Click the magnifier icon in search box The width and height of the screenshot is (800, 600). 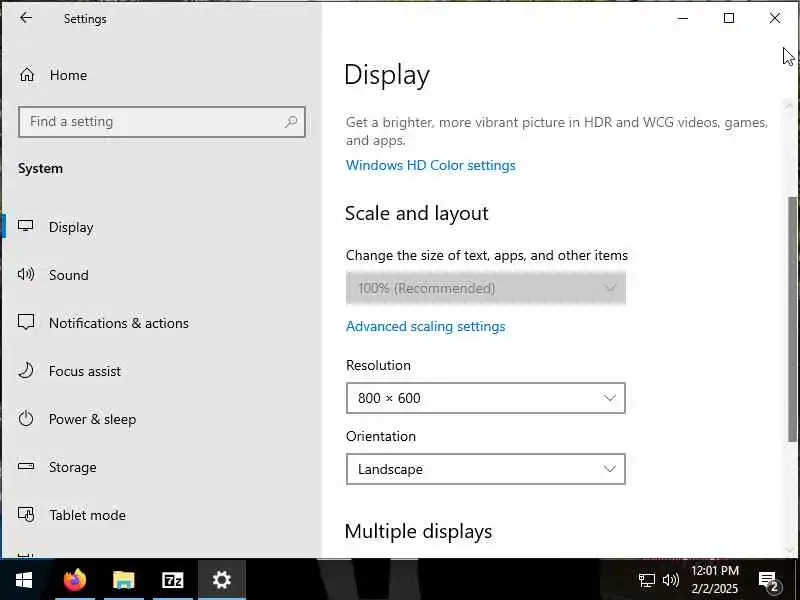click(291, 121)
